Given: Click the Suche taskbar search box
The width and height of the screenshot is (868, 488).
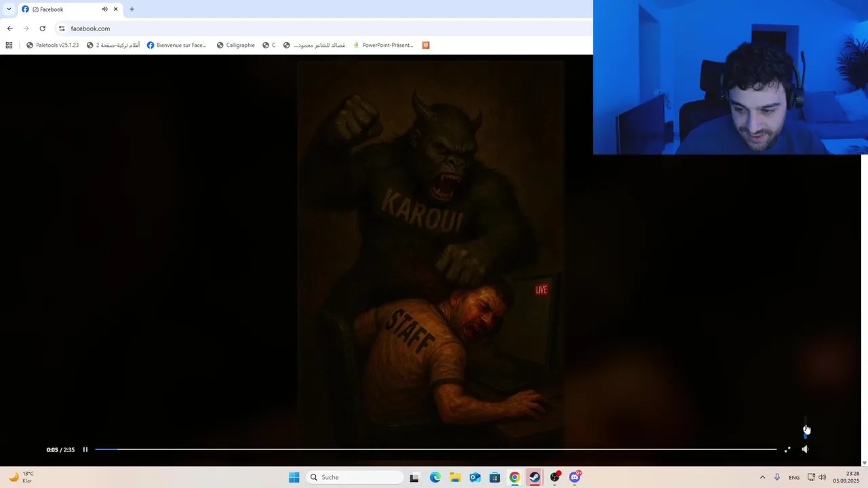Looking at the screenshot, I should tap(354, 477).
